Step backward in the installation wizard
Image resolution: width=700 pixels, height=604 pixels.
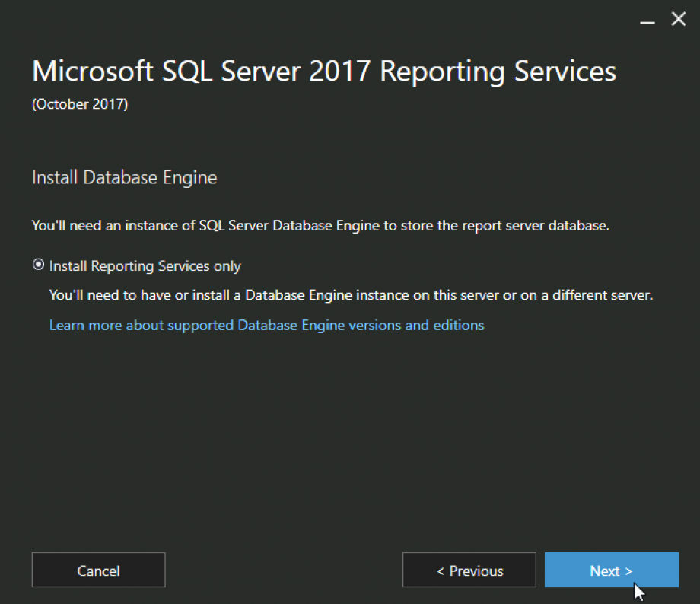[x=469, y=571]
